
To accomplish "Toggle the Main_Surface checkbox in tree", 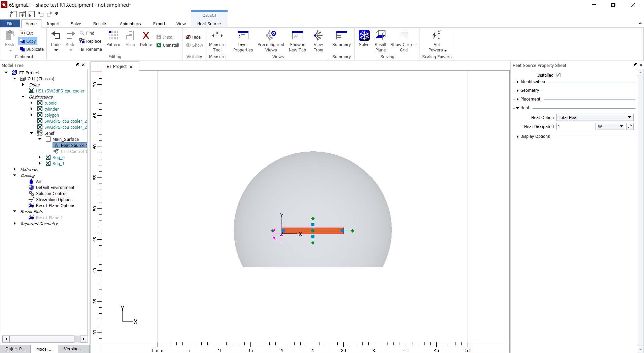I will click(x=48, y=139).
